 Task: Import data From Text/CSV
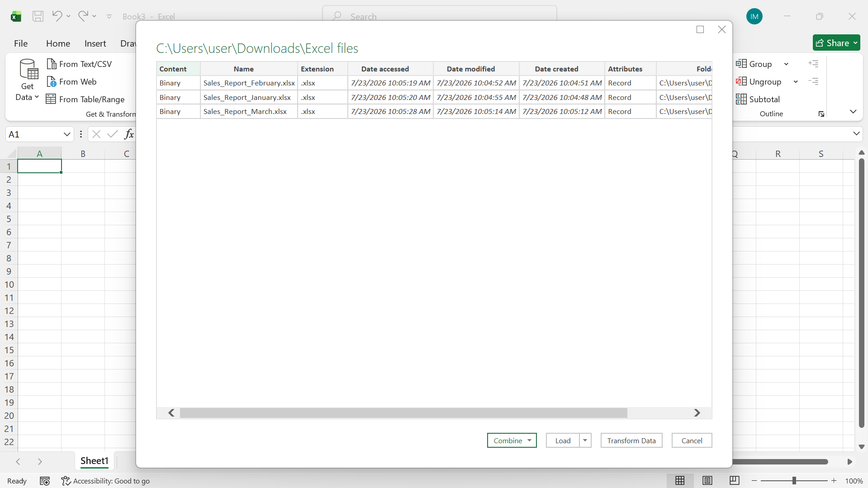(x=79, y=64)
